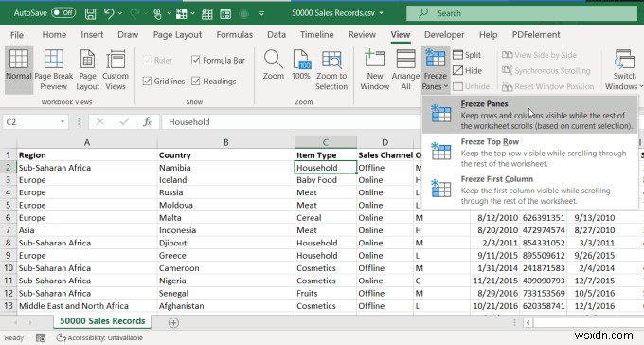The width and height of the screenshot is (644, 345).
Task: Toggle AutoSave switch
Action: [63, 13]
